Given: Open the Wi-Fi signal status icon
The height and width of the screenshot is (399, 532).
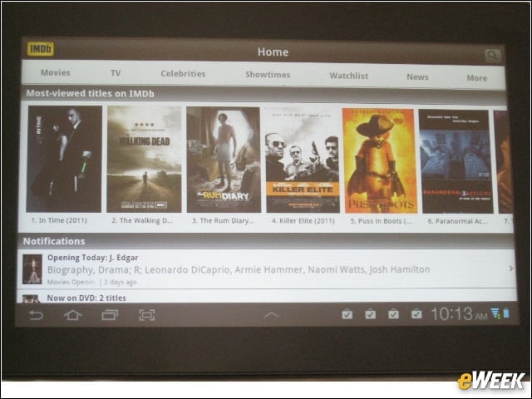Looking at the screenshot, I should pyautogui.click(x=495, y=313).
